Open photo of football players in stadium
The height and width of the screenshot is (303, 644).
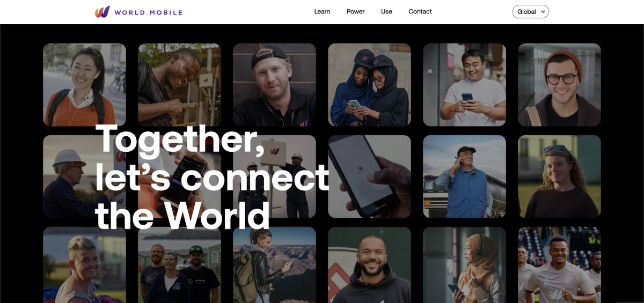(x=559, y=265)
